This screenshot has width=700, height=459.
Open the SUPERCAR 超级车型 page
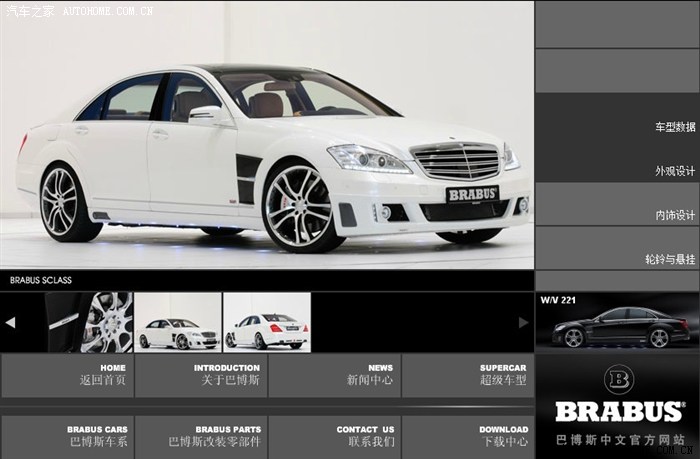click(468, 375)
